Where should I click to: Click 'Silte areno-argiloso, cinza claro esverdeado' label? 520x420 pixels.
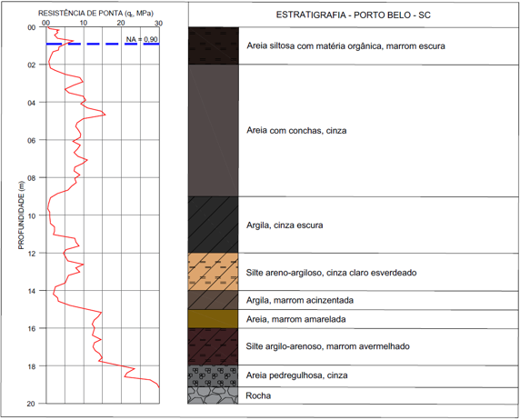click(x=331, y=273)
